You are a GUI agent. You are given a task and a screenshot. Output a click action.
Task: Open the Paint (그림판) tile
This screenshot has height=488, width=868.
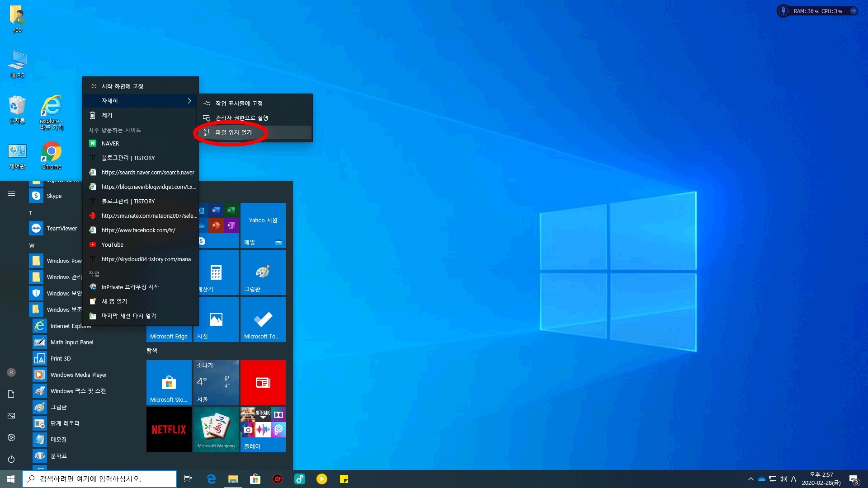pos(263,272)
